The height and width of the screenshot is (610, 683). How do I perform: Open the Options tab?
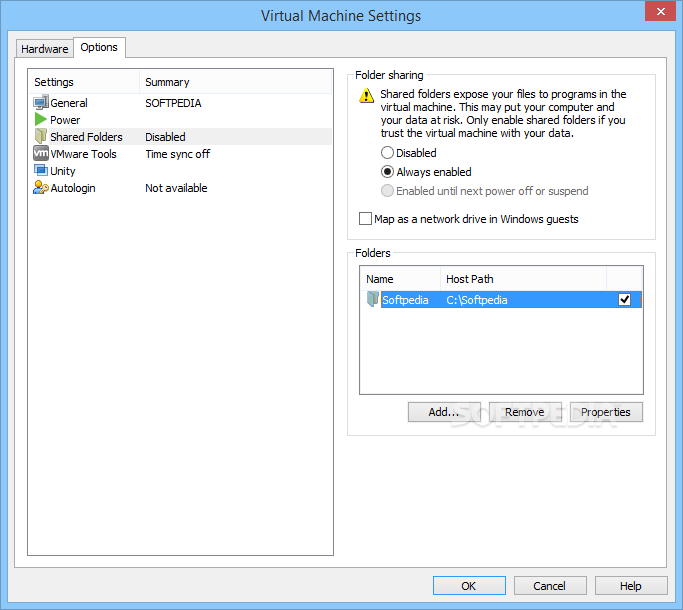click(99, 47)
